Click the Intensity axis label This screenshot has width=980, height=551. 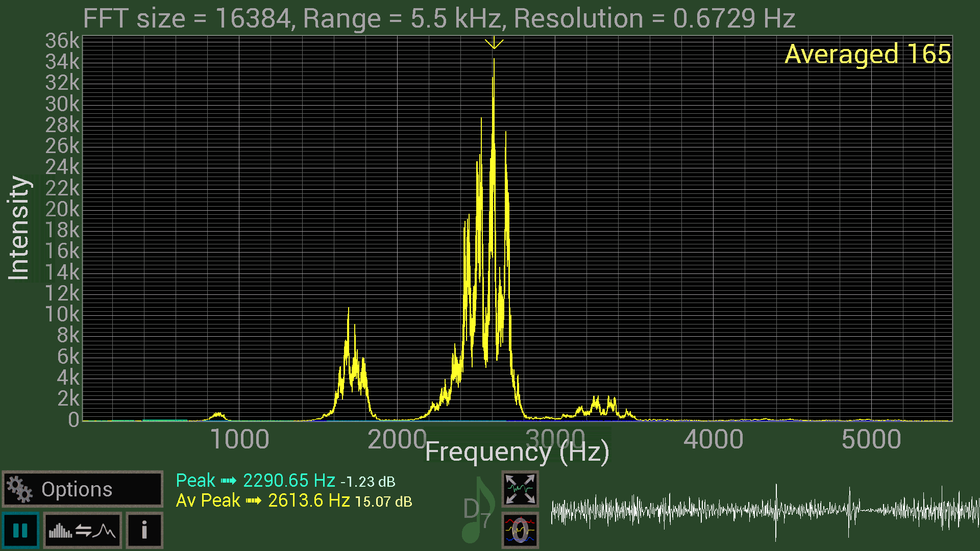click(19, 228)
